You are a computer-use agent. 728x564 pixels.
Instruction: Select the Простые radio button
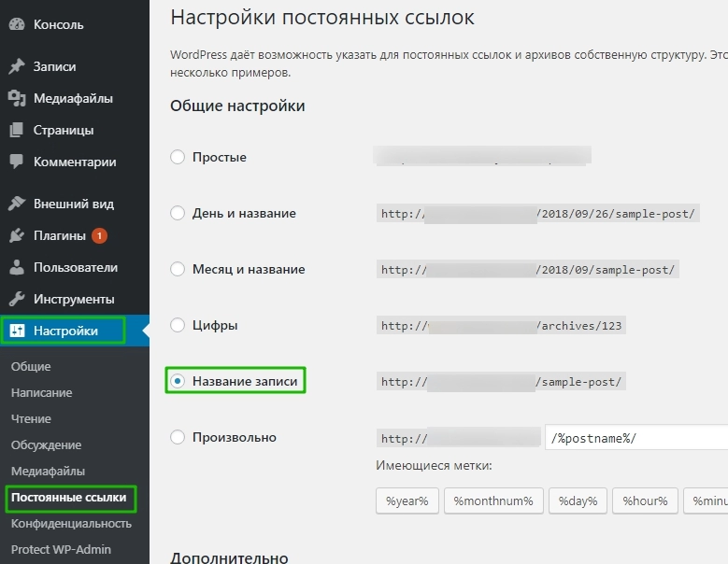[x=178, y=157]
